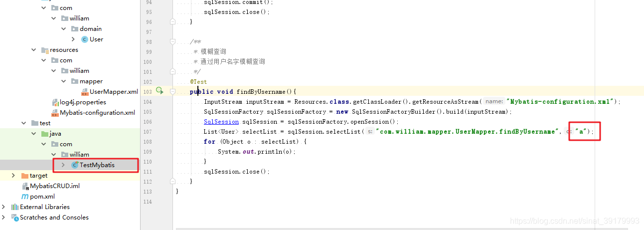The height and width of the screenshot is (230, 644).
Task: Click the System.out.println(o) statement
Action: click(256, 152)
